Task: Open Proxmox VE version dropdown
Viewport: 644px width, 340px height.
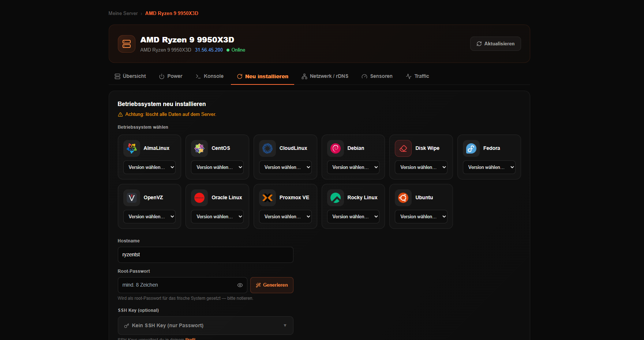Action: coord(285,216)
